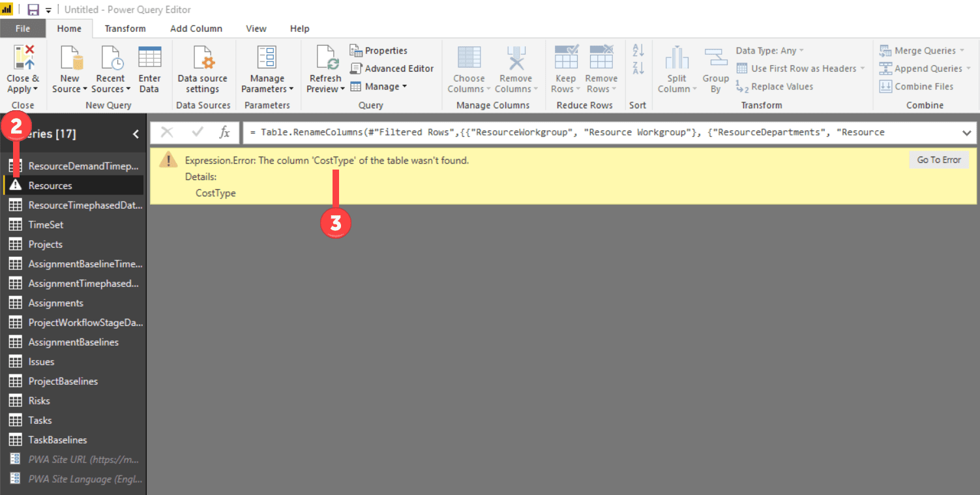Click the fx formula icon
The image size is (980, 495).
[x=224, y=132]
